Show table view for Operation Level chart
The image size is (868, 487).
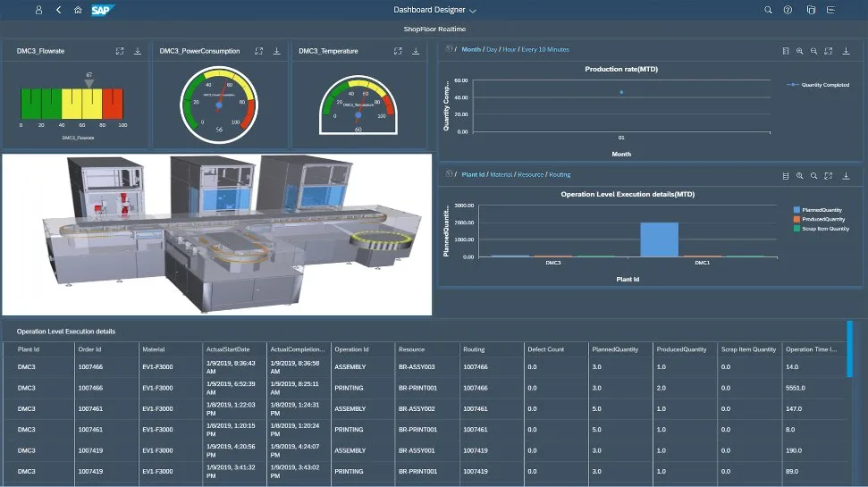click(x=785, y=176)
